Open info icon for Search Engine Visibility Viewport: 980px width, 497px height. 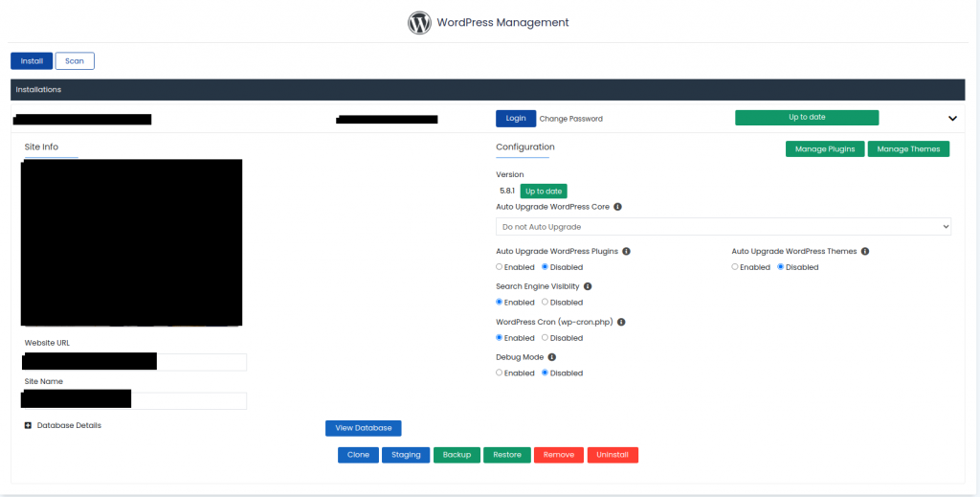[x=588, y=286]
